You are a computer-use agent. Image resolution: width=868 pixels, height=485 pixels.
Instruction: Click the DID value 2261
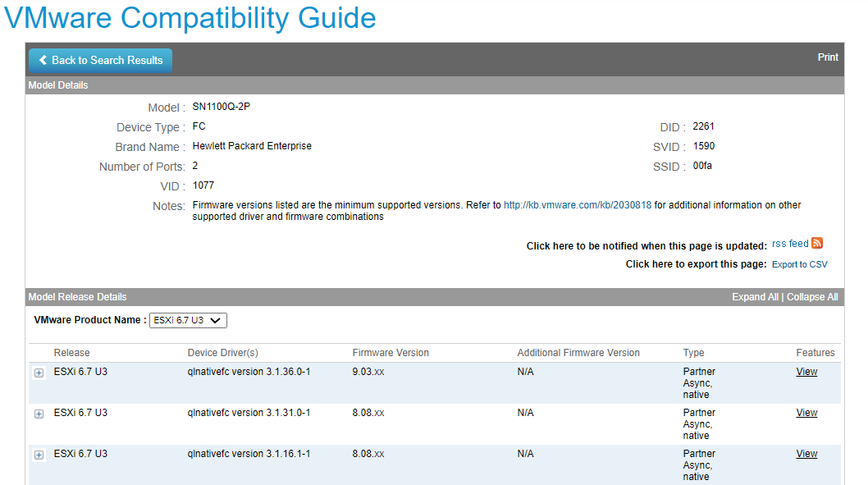click(704, 126)
